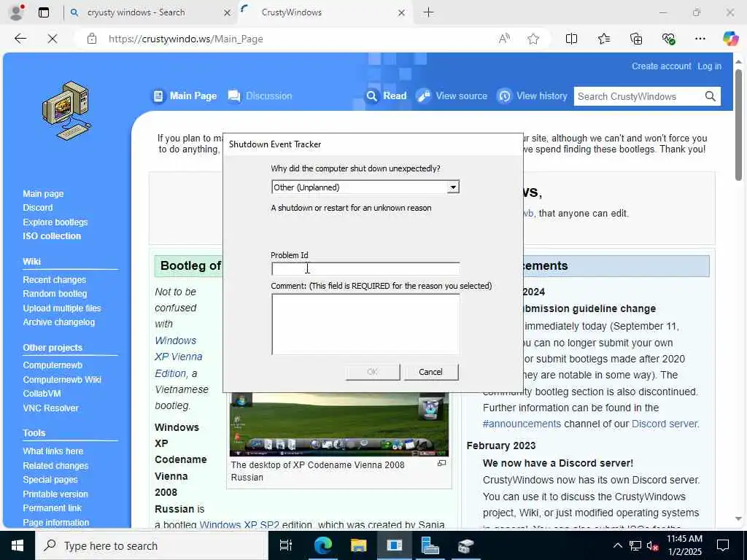Open Browser essentials heart icon

pos(668,39)
